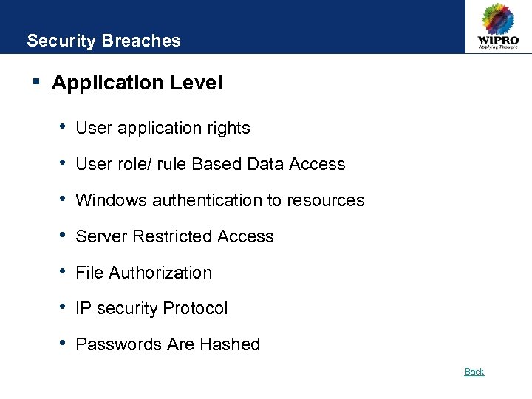The height and width of the screenshot is (399, 532).
Task: Select the Server Restricted Access line
Action: 174,236
